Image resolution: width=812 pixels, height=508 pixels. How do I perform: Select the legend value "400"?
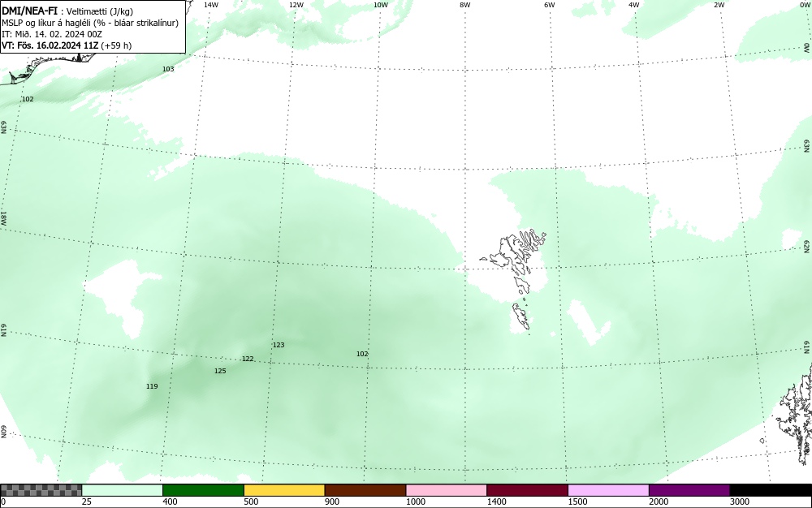tap(170, 502)
